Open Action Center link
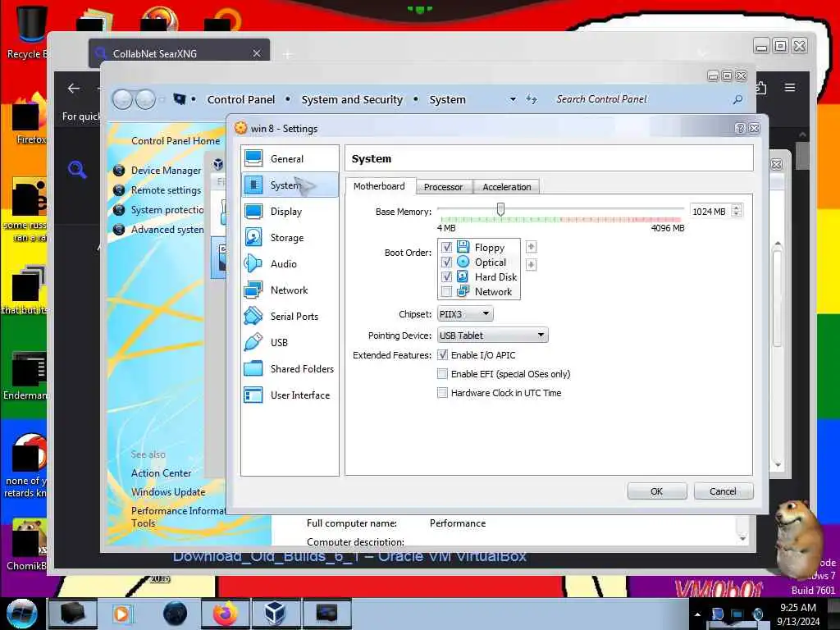The height and width of the screenshot is (630, 840). 162,473
